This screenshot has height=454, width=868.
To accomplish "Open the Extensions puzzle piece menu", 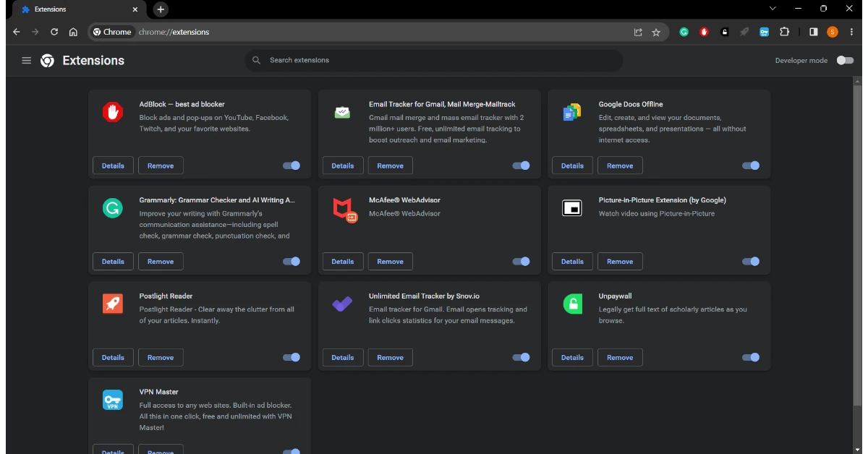I will coord(784,32).
